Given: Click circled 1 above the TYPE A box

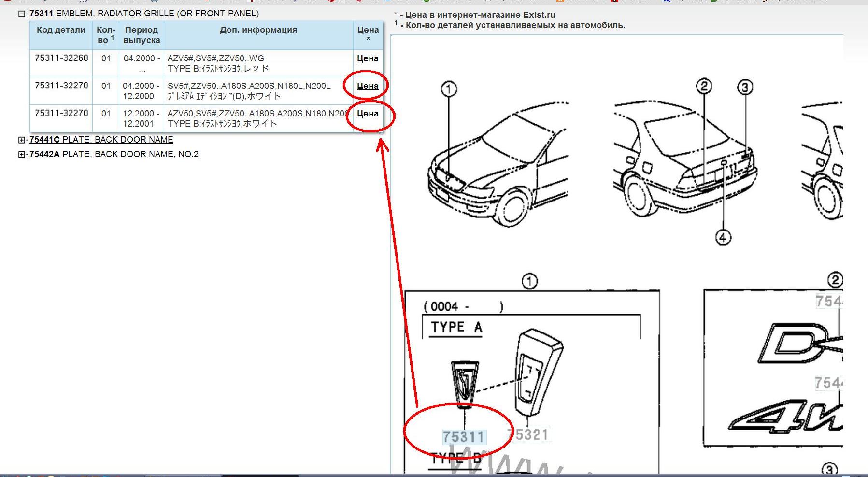Looking at the screenshot, I should click(529, 281).
